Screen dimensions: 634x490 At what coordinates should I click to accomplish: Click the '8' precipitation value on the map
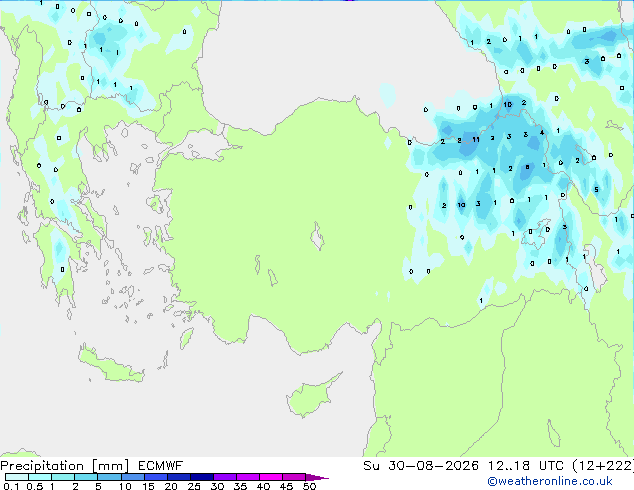pyautogui.click(x=527, y=167)
